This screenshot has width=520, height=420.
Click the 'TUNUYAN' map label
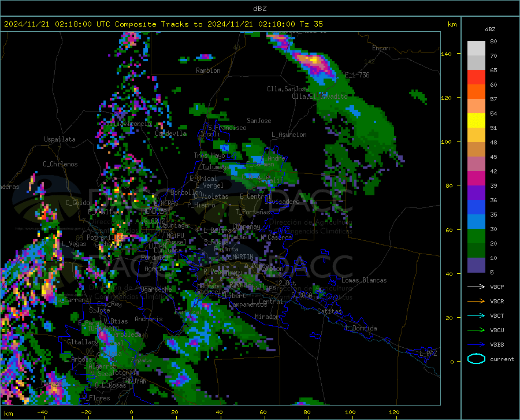(134, 381)
